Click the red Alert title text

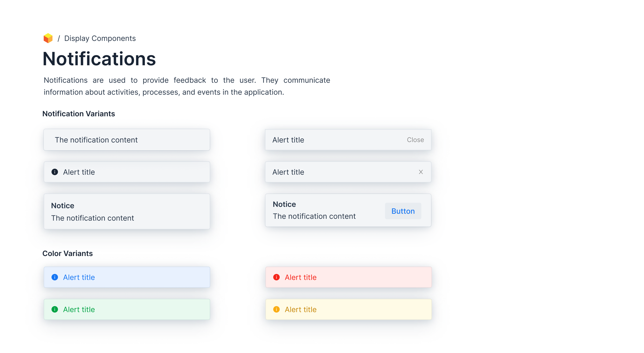pyautogui.click(x=301, y=277)
